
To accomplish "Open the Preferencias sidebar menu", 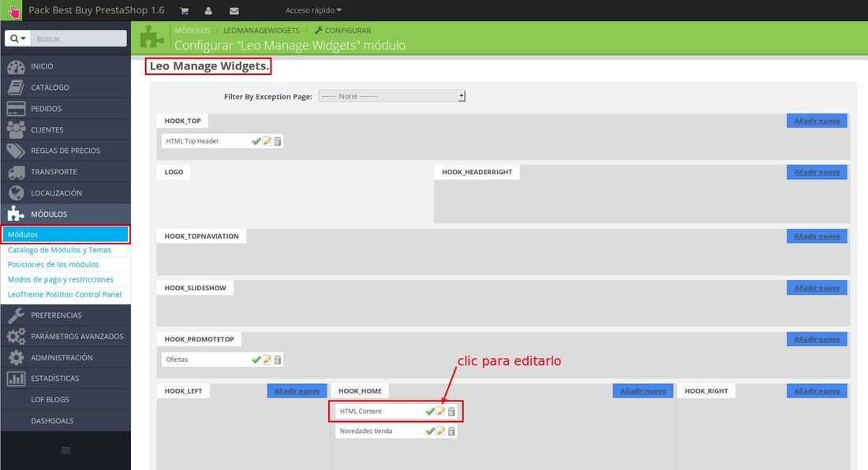I will click(65, 315).
